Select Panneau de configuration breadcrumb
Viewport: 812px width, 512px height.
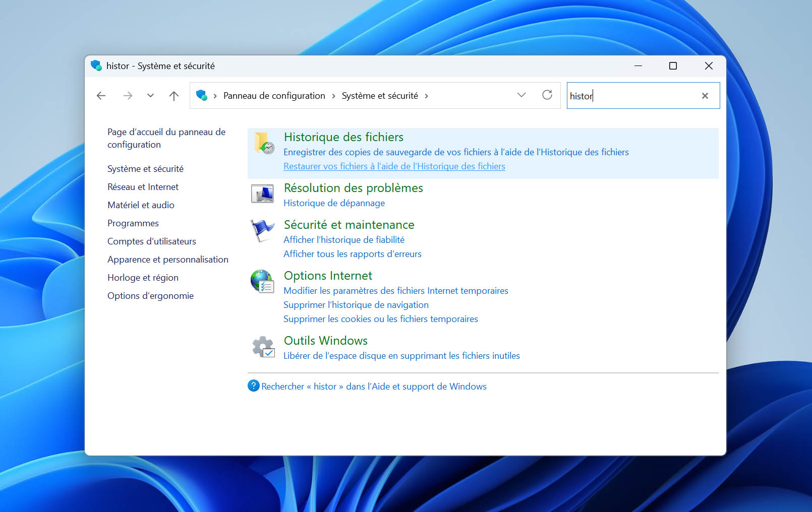tap(274, 96)
